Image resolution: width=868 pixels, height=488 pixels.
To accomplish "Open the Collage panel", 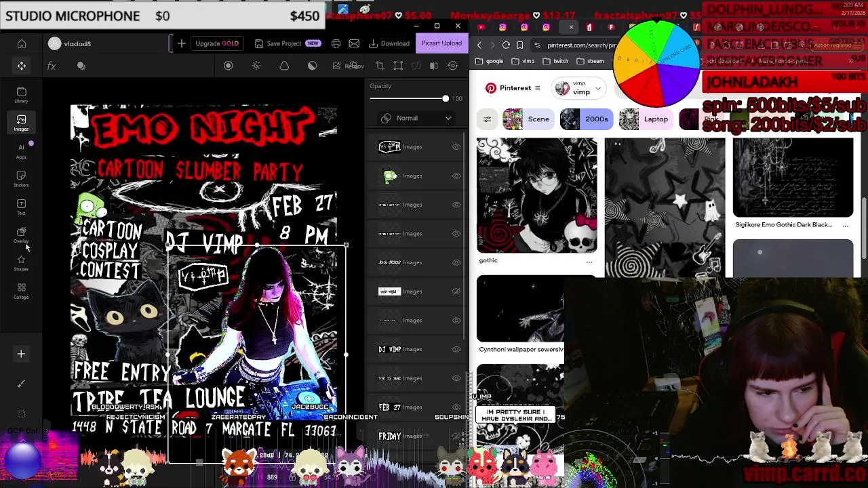I will [21, 291].
